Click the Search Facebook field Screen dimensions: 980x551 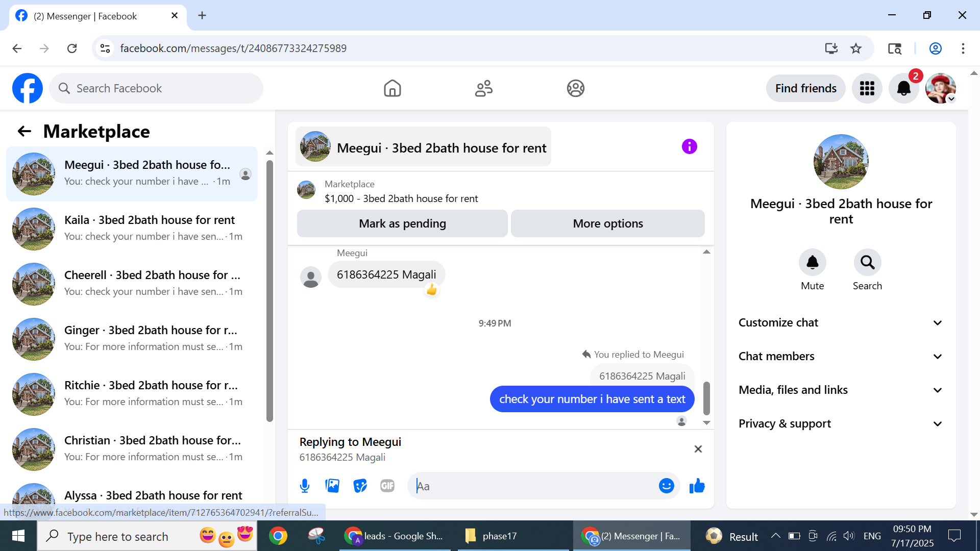click(156, 88)
